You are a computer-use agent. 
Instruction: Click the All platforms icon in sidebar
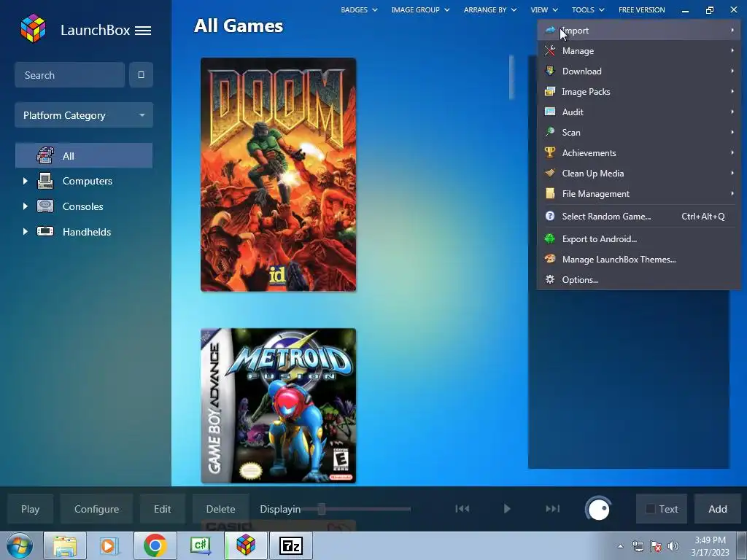[45, 156]
